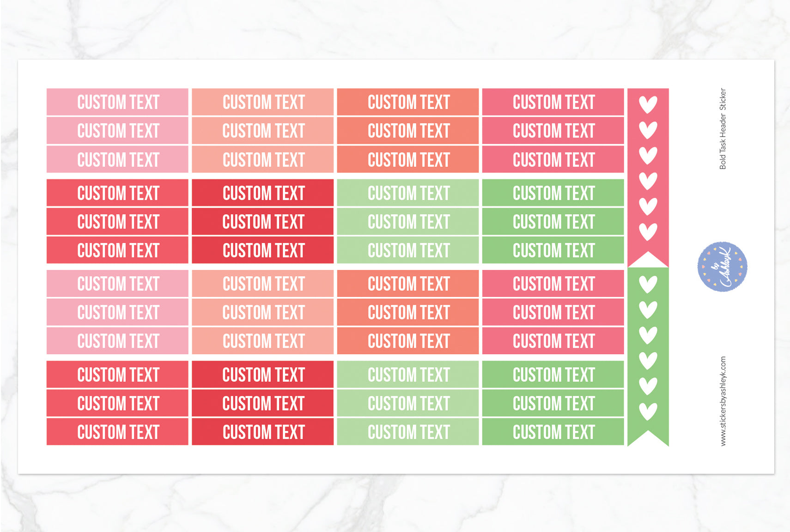Select the bottom-left red CUSTOM TEXT sticker
The width and height of the screenshot is (790, 532).
click(117, 432)
